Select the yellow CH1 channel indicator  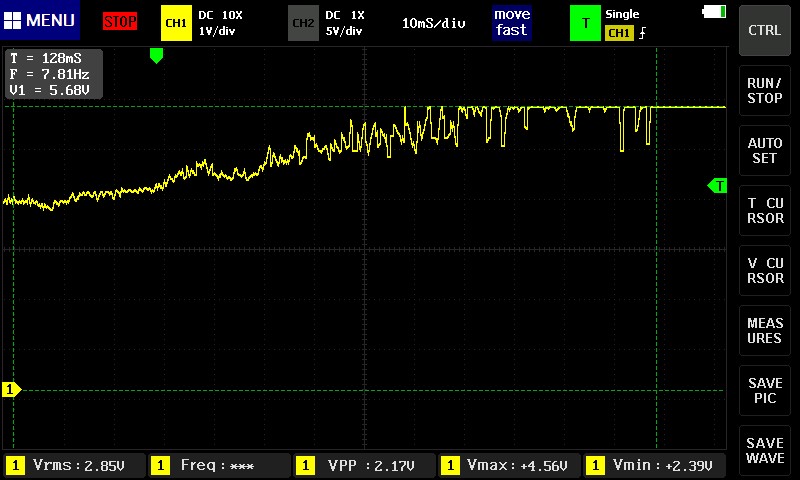point(176,23)
